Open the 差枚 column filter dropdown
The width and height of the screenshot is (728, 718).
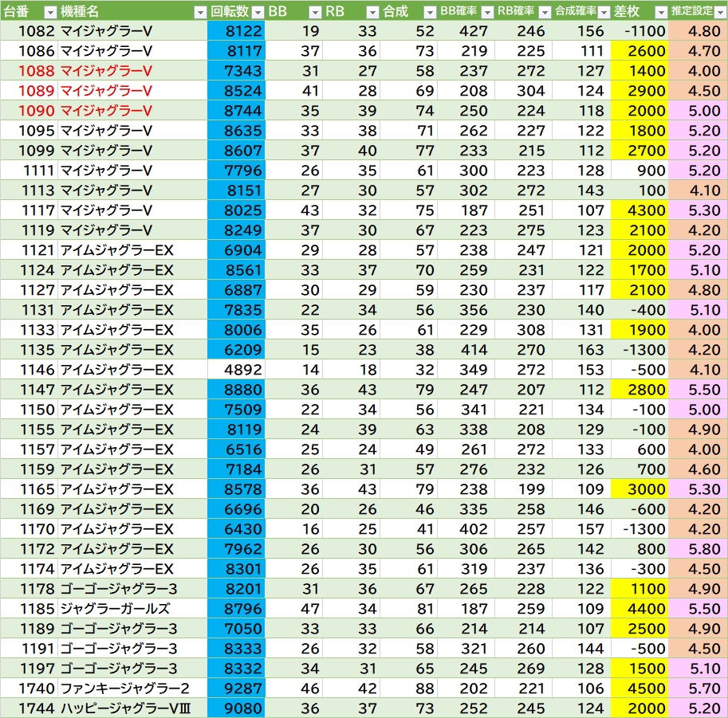[x=661, y=12]
